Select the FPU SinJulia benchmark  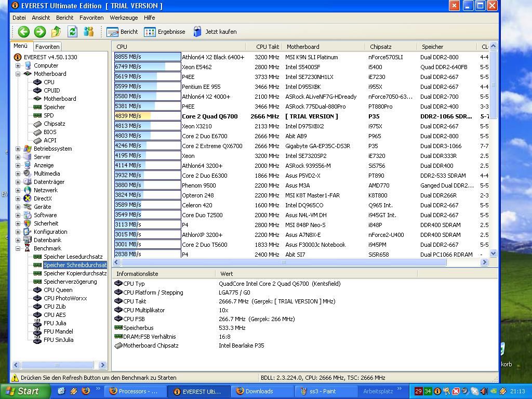[x=58, y=340]
